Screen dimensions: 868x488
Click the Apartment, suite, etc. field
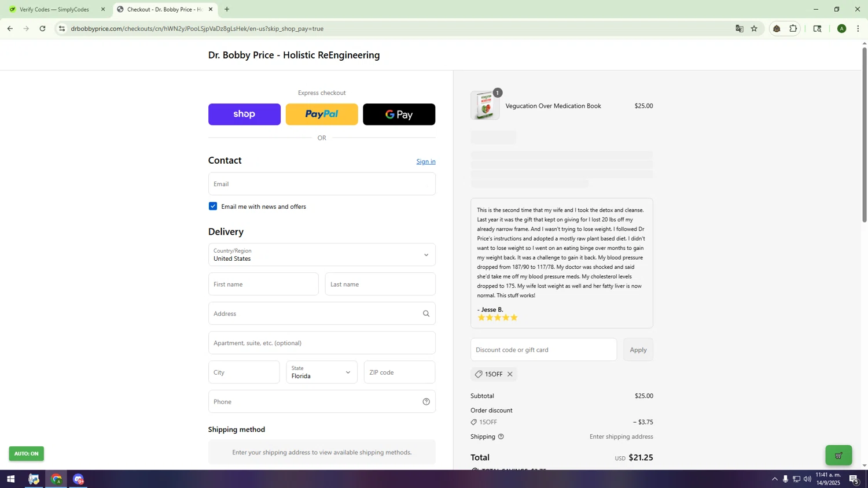pyautogui.click(x=322, y=343)
